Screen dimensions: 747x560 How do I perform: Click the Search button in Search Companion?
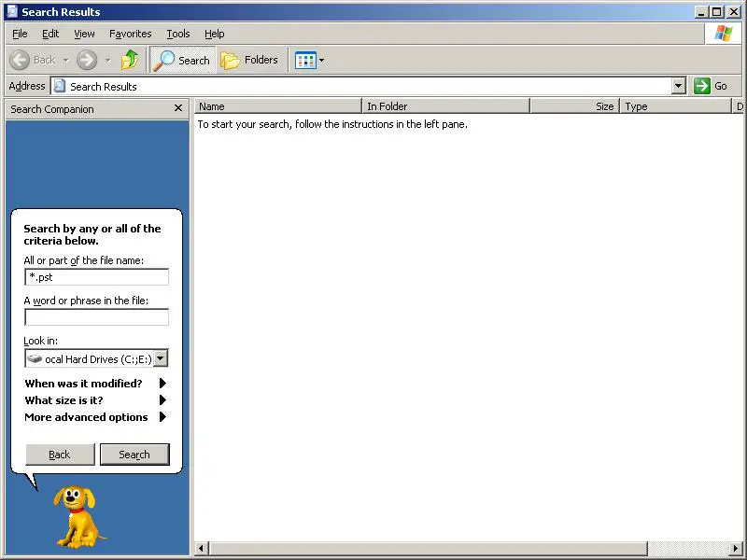tap(134, 455)
